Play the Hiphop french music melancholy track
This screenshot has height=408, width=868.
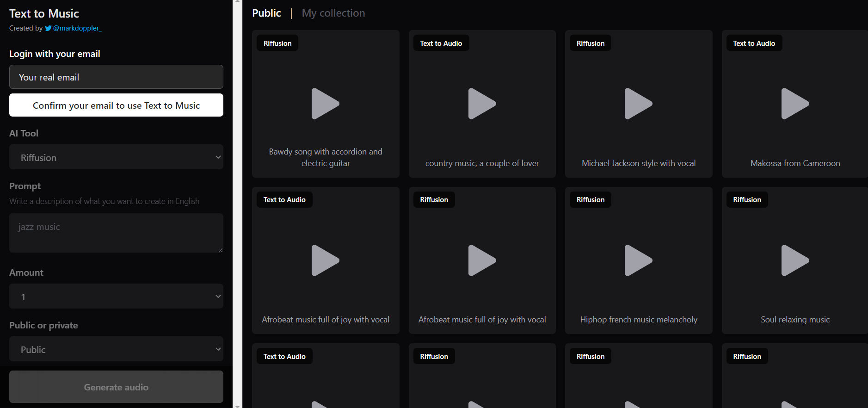(638, 260)
